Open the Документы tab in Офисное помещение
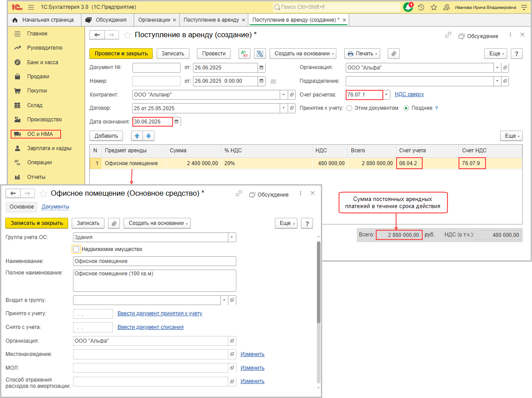This screenshot has height=398, width=532. pyautogui.click(x=55, y=207)
